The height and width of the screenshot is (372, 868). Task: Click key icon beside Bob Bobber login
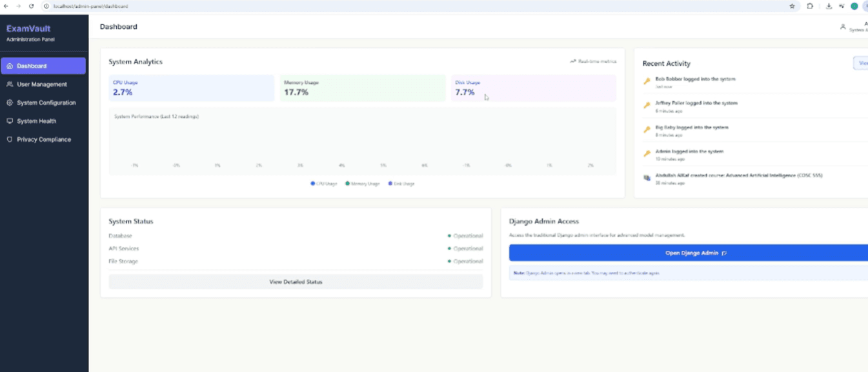click(x=647, y=81)
